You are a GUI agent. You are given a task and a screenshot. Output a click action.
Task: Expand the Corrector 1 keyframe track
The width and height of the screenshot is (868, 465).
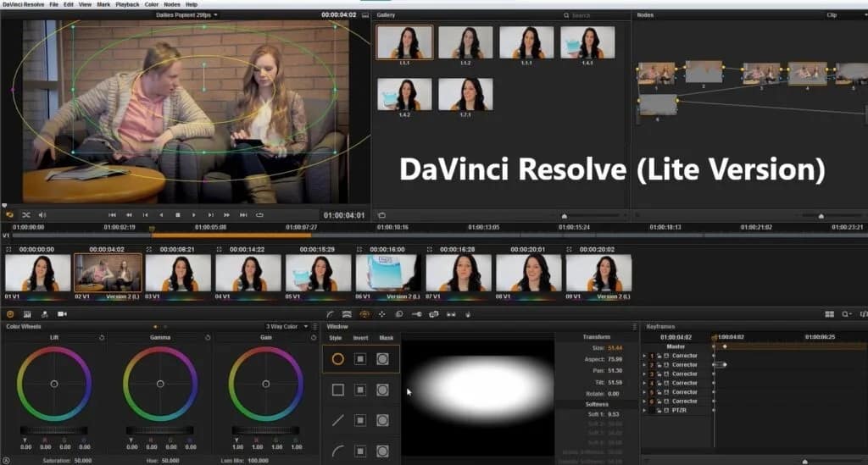click(644, 356)
